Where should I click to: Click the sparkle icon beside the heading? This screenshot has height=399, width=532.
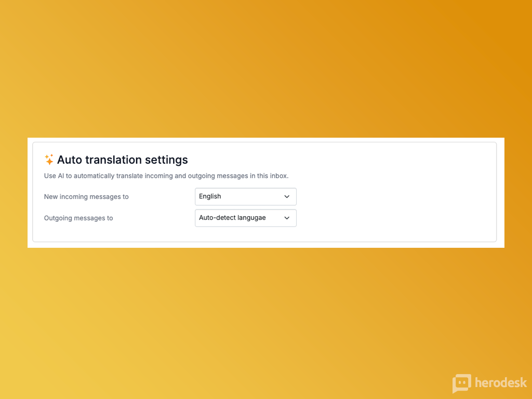[49, 159]
